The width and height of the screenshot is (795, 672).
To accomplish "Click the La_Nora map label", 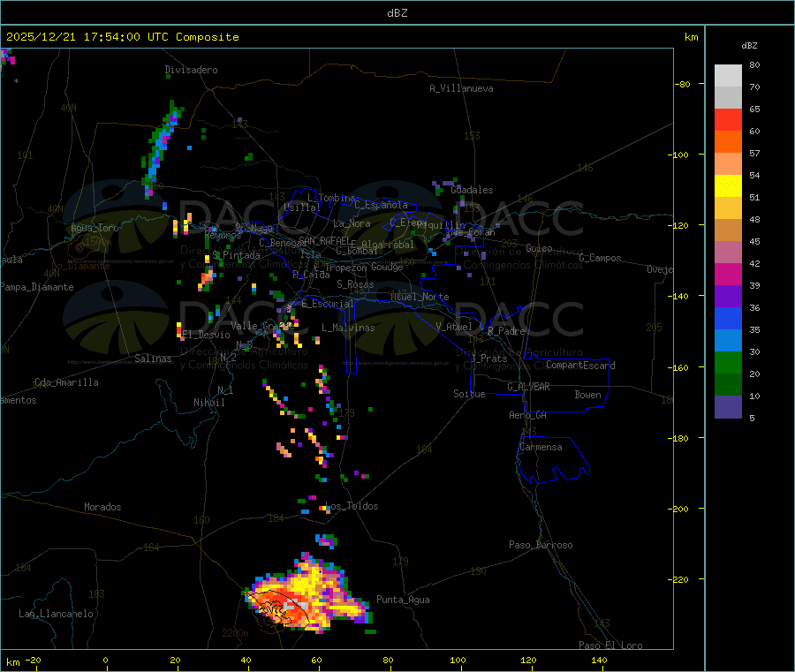I will (352, 223).
